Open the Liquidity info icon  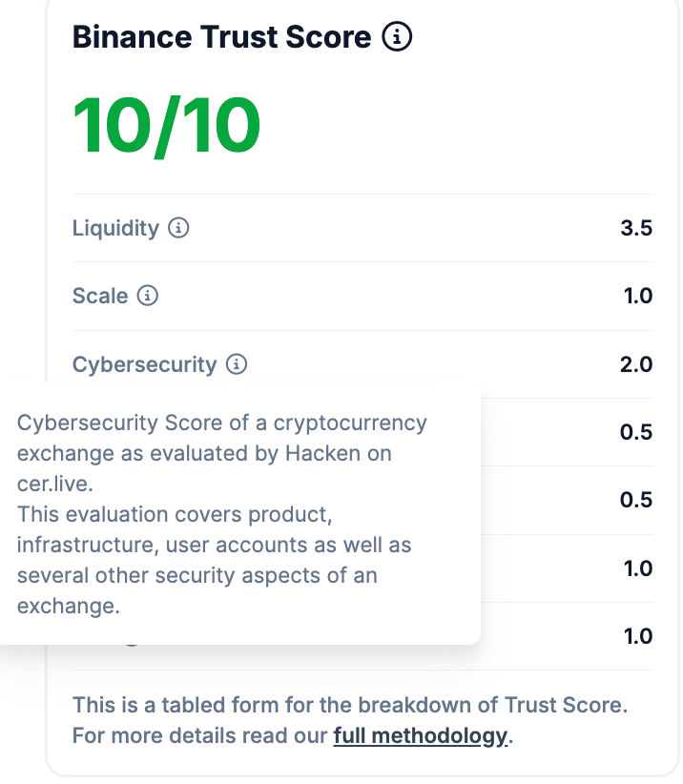click(x=178, y=228)
